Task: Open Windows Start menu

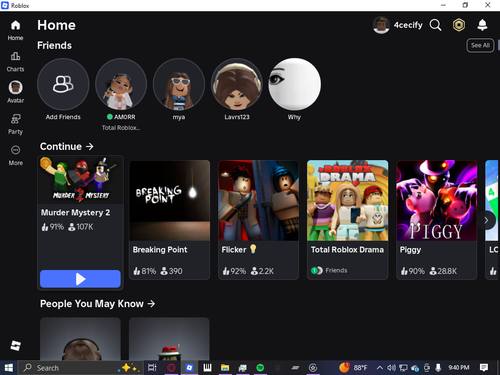Action: (9, 368)
